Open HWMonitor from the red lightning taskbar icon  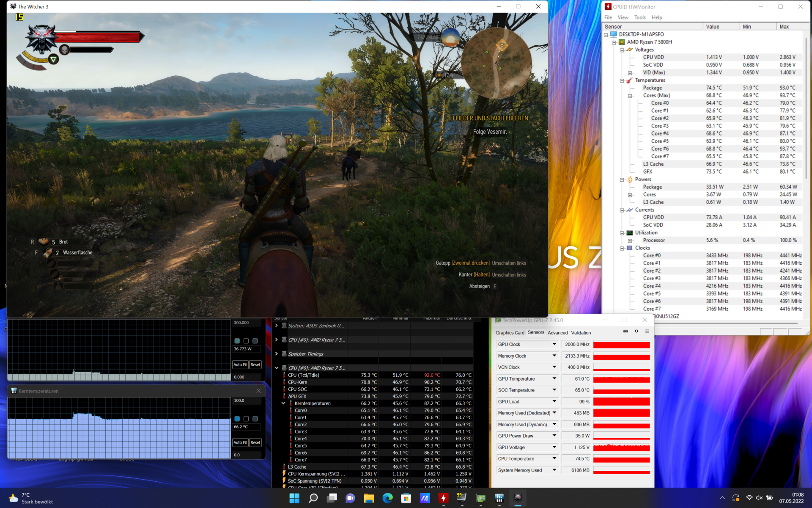point(443,498)
